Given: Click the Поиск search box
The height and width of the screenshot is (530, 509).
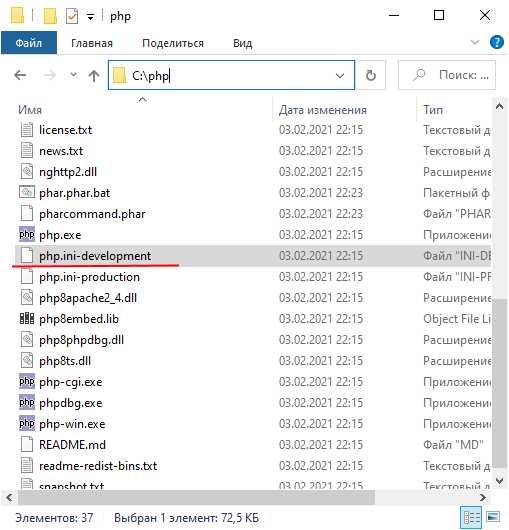Looking at the screenshot, I should tap(447, 75).
